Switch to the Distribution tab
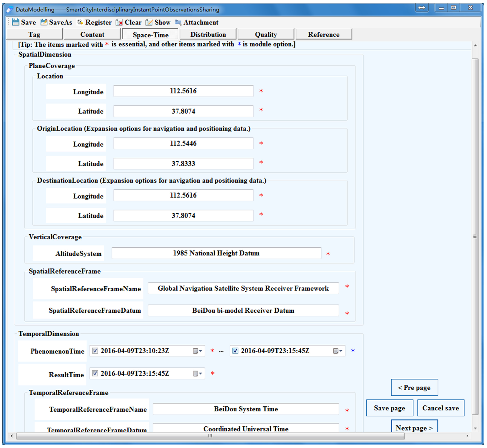Screen dimensions: 487x448 [208, 34]
